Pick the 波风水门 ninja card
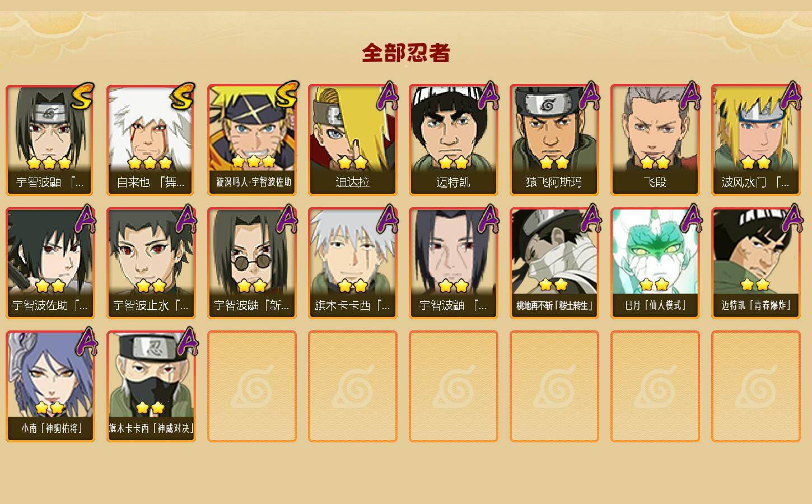Screen dimensions: 812x504 click(756, 140)
